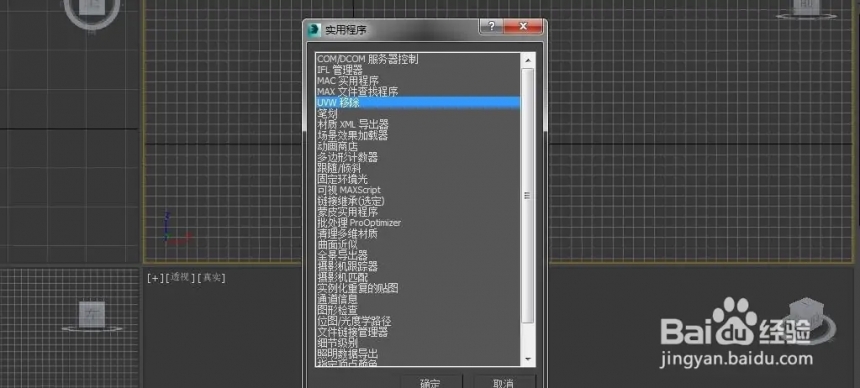Select "链接继承(选定)" entry
The image size is (860, 388).
click(417, 201)
